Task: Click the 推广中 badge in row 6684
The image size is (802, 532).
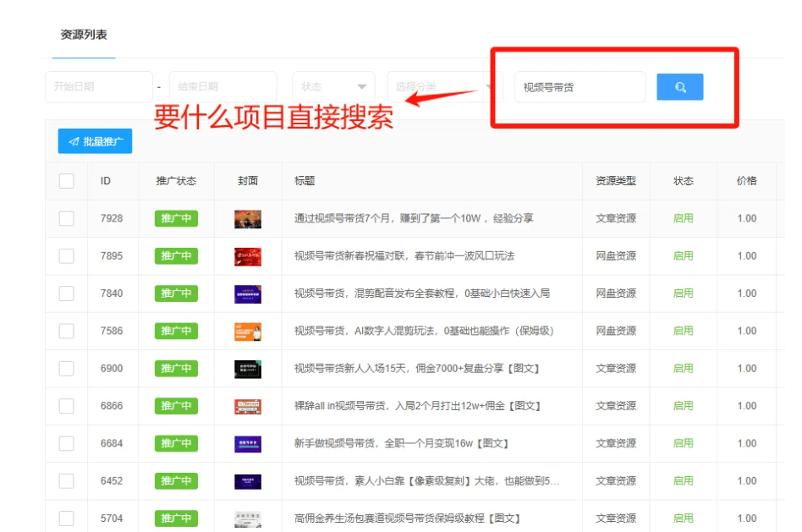Action: tap(176, 443)
